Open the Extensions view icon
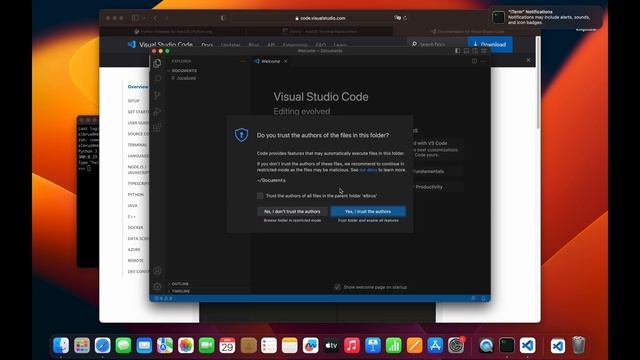Image resolution: width=640 pixels, height=360 pixels. (157, 127)
